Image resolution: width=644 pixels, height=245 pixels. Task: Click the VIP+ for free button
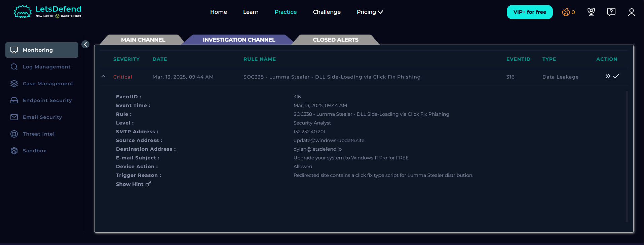(x=530, y=12)
